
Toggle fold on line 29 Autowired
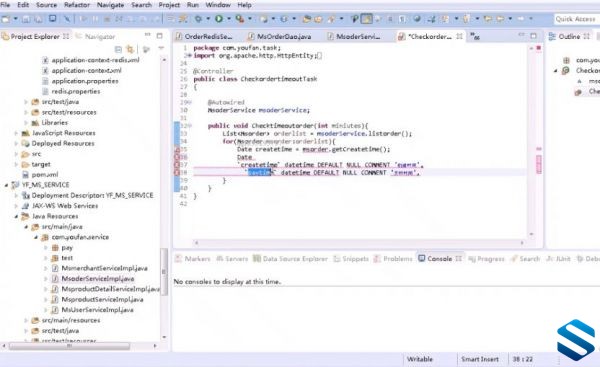[x=189, y=103]
